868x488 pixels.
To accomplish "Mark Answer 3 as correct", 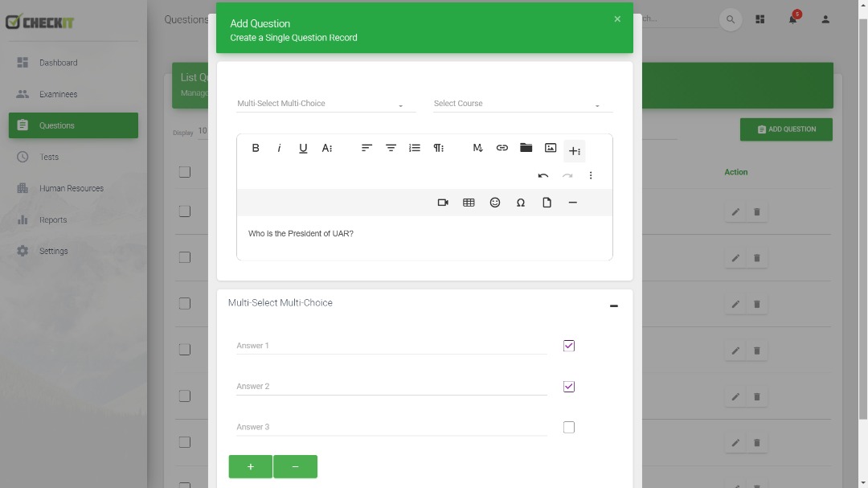I will [569, 427].
